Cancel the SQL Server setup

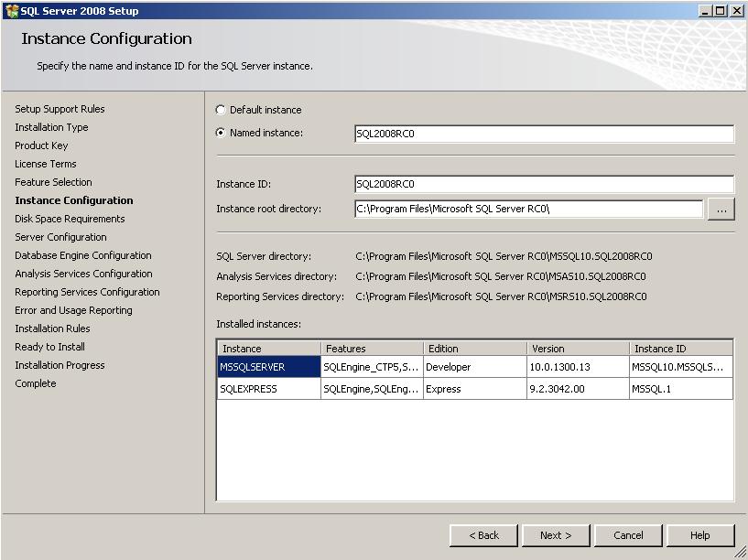point(628,535)
